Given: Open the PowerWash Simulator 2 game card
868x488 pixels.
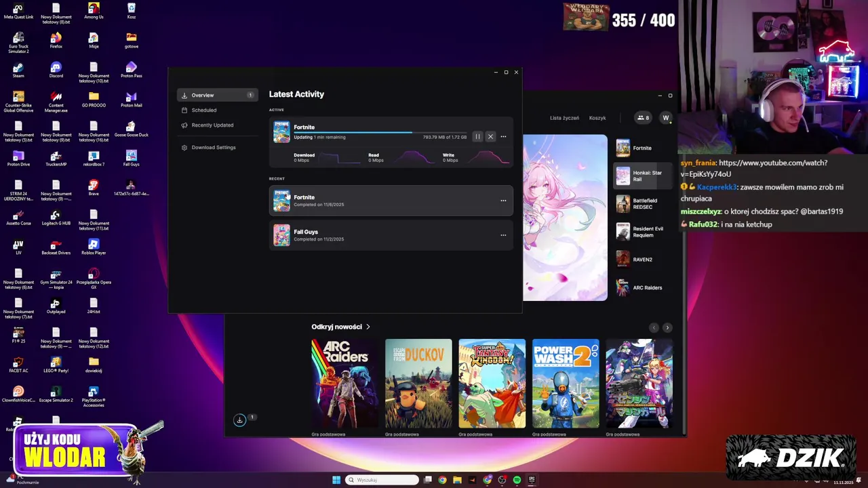Looking at the screenshot, I should point(566,384).
